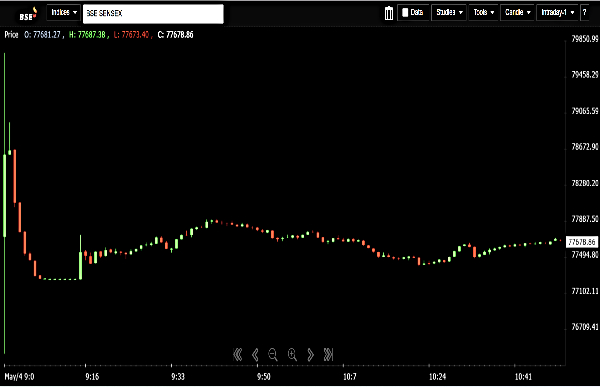Screen dimensions: 600x388
Task: Expand the Tools dropdown
Action: point(484,13)
